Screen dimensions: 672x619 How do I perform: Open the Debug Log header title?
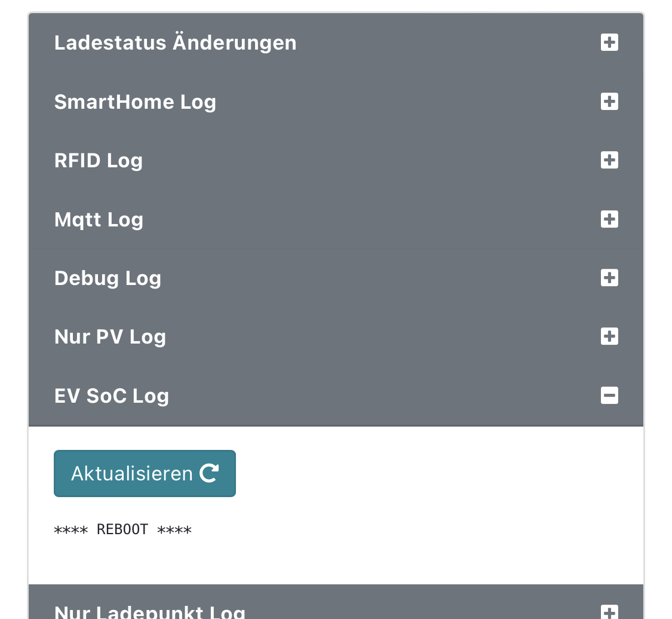108,278
